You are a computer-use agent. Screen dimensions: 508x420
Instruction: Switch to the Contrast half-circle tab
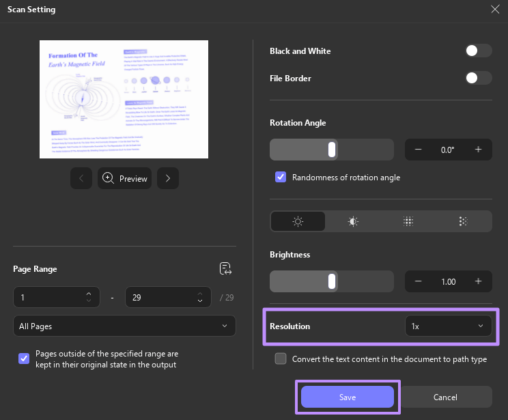(353, 221)
